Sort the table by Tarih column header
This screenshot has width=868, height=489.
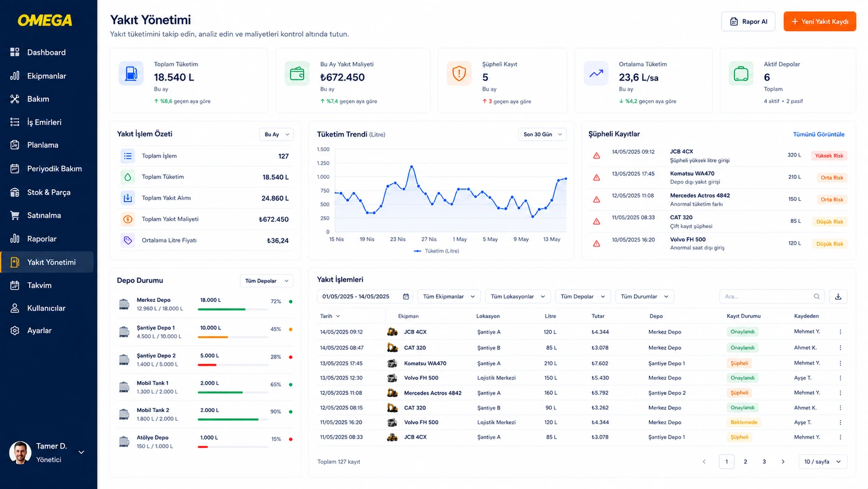click(330, 316)
